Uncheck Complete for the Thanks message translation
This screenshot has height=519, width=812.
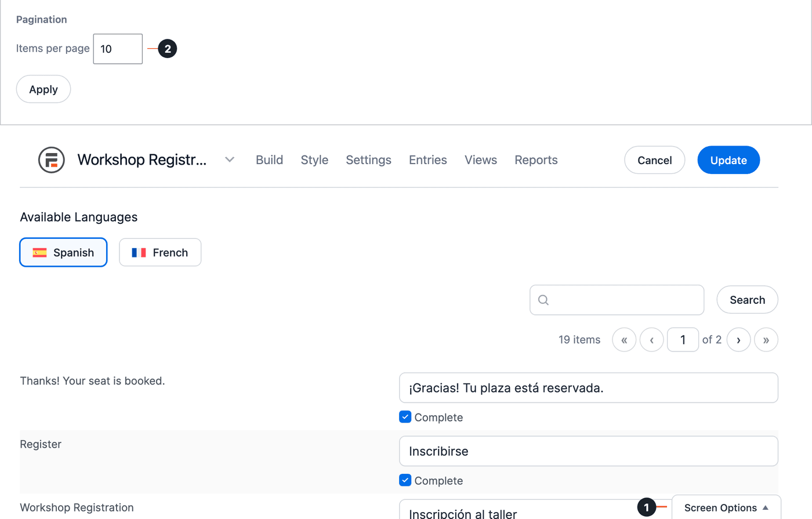tap(405, 417)
